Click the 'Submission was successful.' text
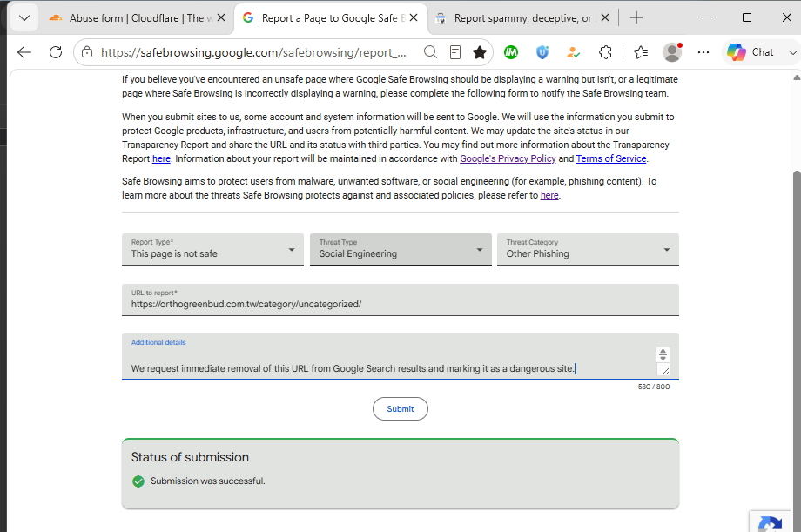Screen dimensions: 801x532 pyautogui.click(x=208, y=481)
